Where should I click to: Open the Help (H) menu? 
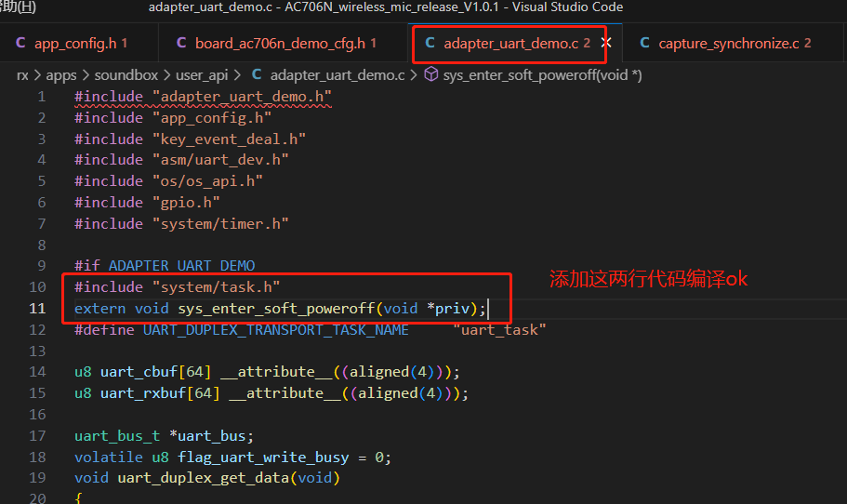pyautogui.click(x=18, y=7)
